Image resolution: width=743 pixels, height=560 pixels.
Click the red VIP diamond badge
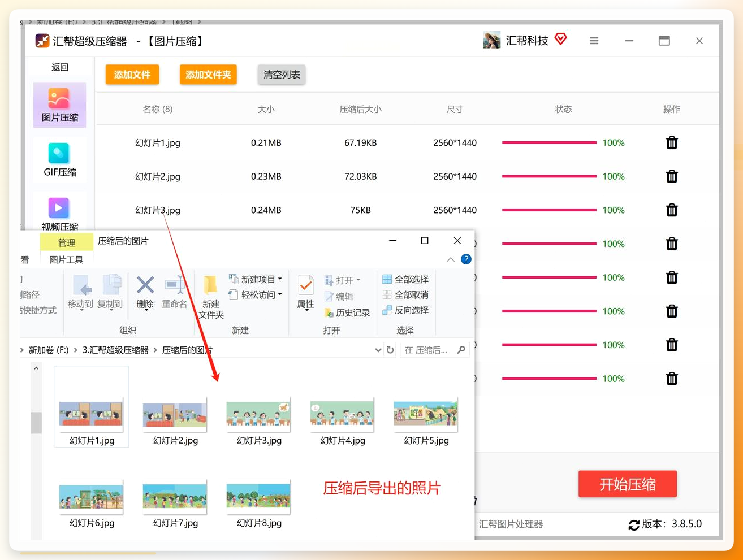pos(560,39)
